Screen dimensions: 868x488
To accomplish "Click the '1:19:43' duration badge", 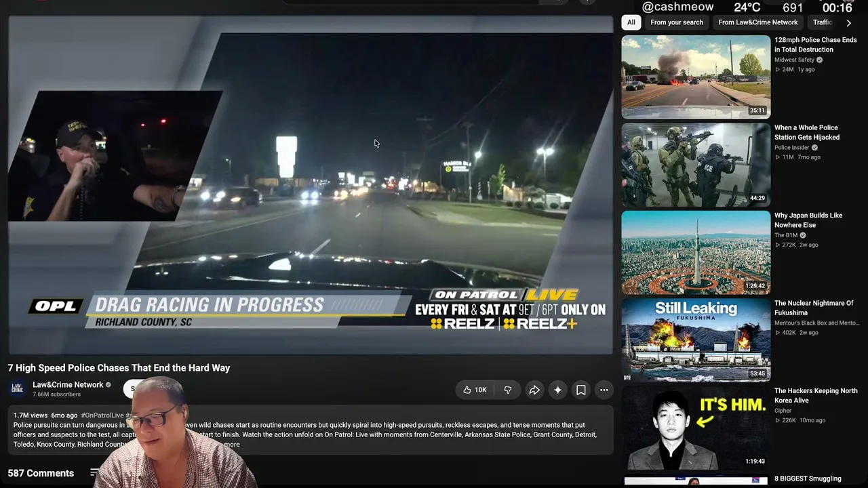I will click(755, 462).
